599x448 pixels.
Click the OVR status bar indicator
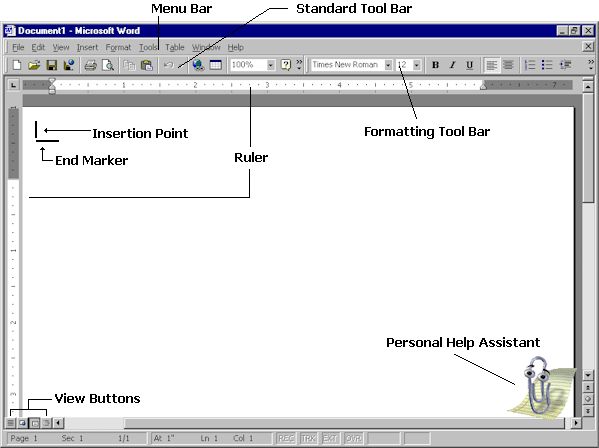[353, 438]
